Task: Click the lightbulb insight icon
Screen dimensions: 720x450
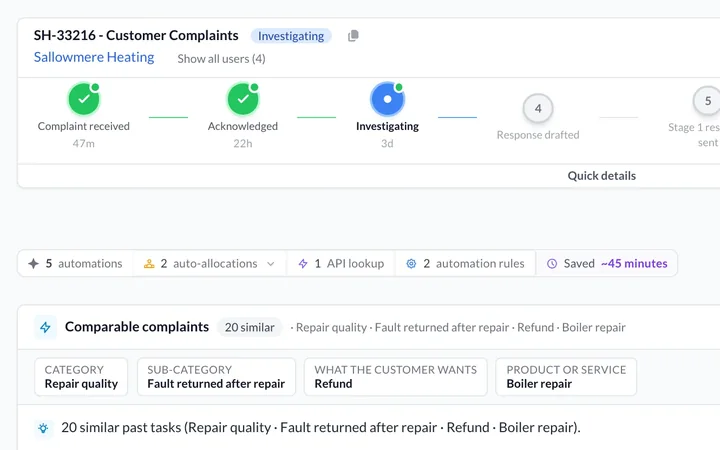Action: 43,428
